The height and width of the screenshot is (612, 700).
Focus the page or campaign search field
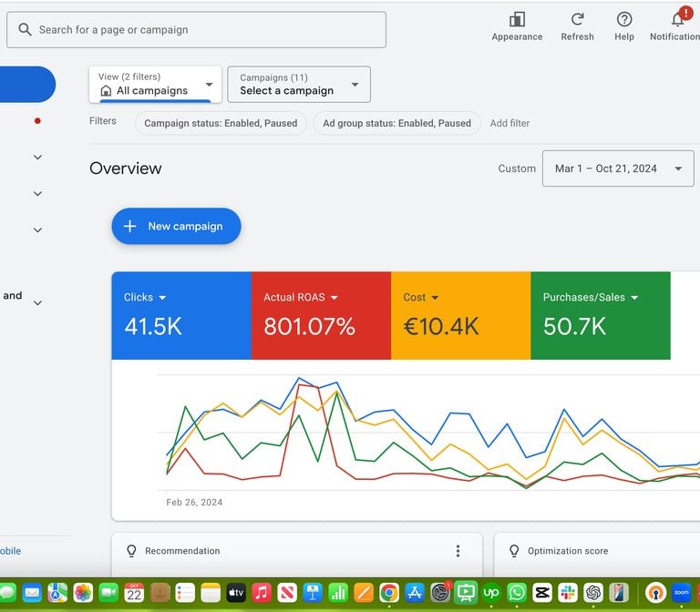click(x=197, y=30)
